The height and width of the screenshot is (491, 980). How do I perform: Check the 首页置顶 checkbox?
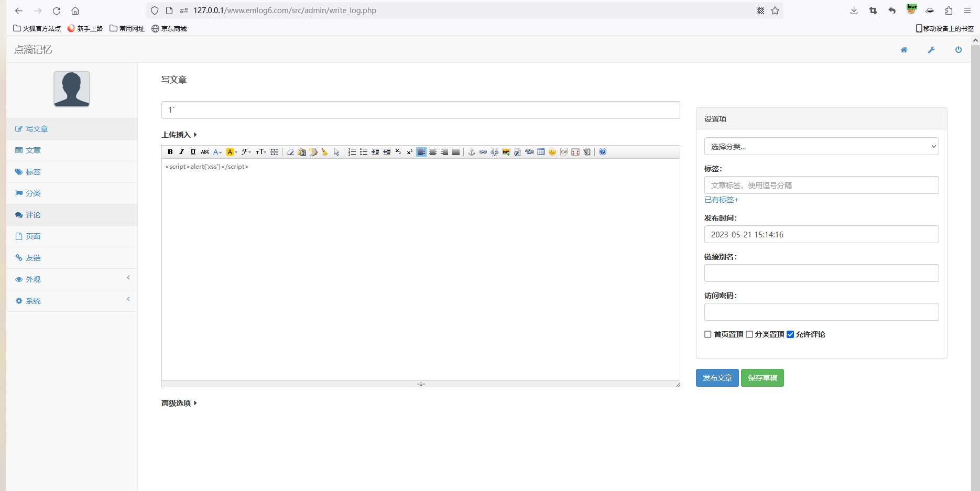708,334
